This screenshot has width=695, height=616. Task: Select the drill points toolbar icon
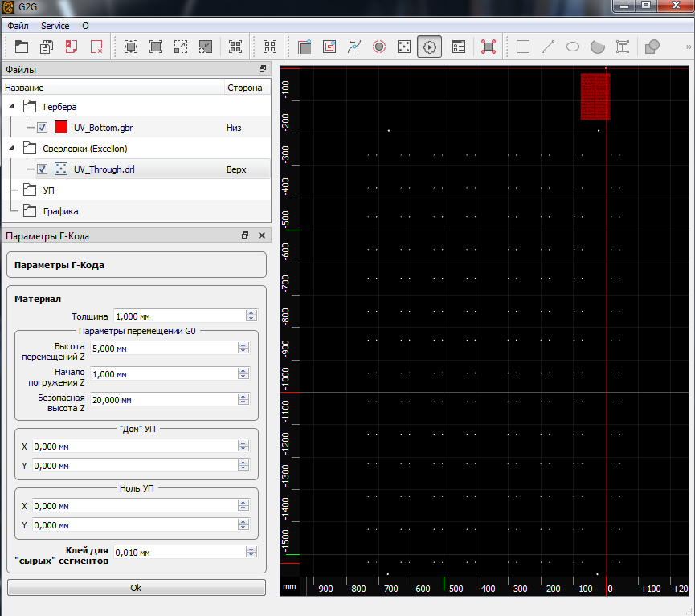pos(404,47)
